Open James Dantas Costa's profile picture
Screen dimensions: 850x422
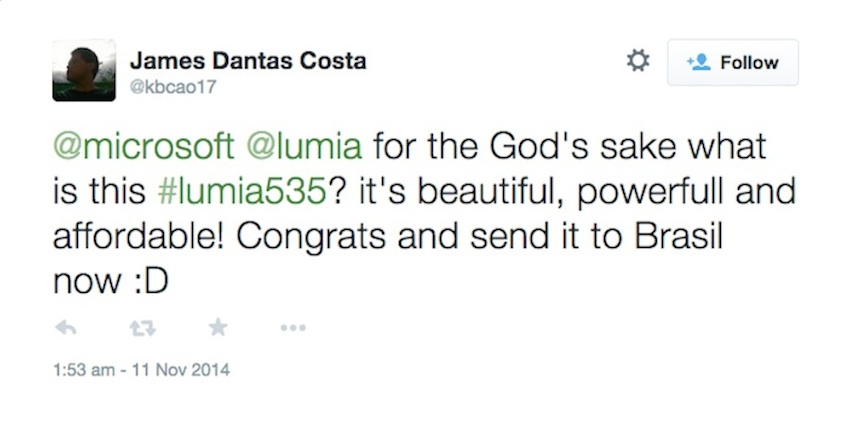(83, 70)
